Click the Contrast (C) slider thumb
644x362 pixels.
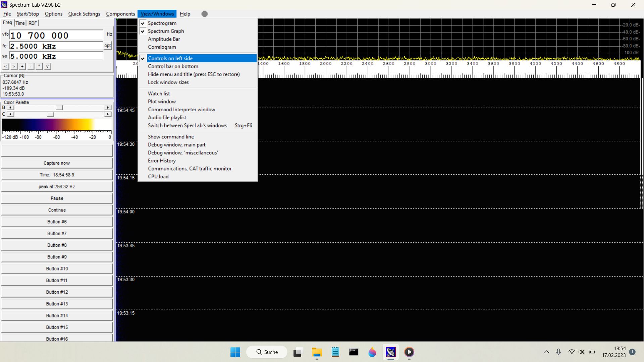50,114
